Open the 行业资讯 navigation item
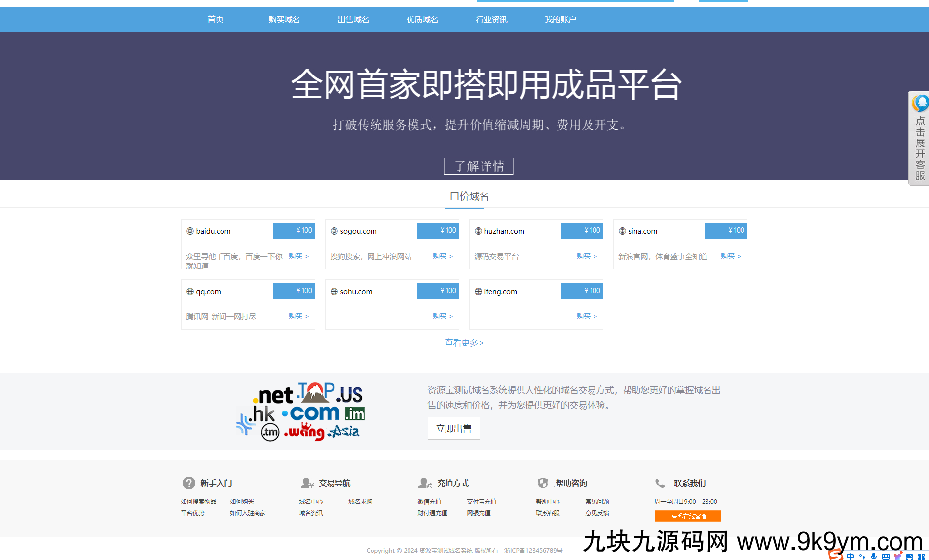This screenshot has width=929, height=560. [x=491, y=19]
